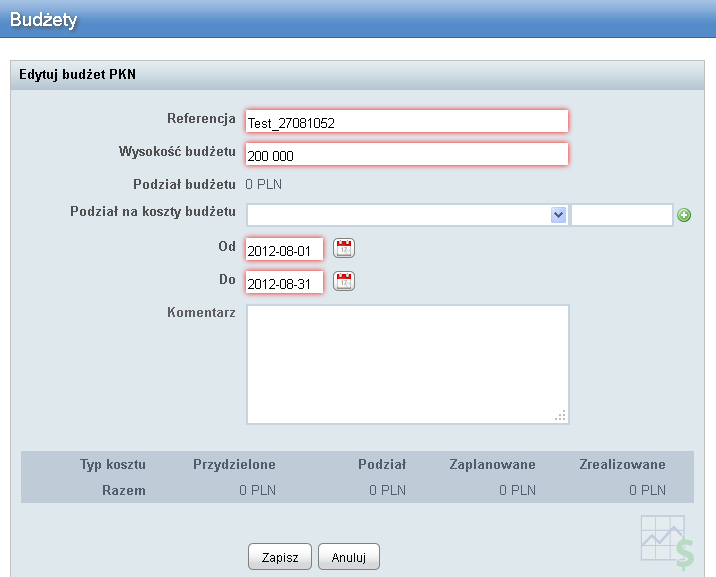Click the Referencja input field
The image size is (716, 577).
[x=407, y=121]
